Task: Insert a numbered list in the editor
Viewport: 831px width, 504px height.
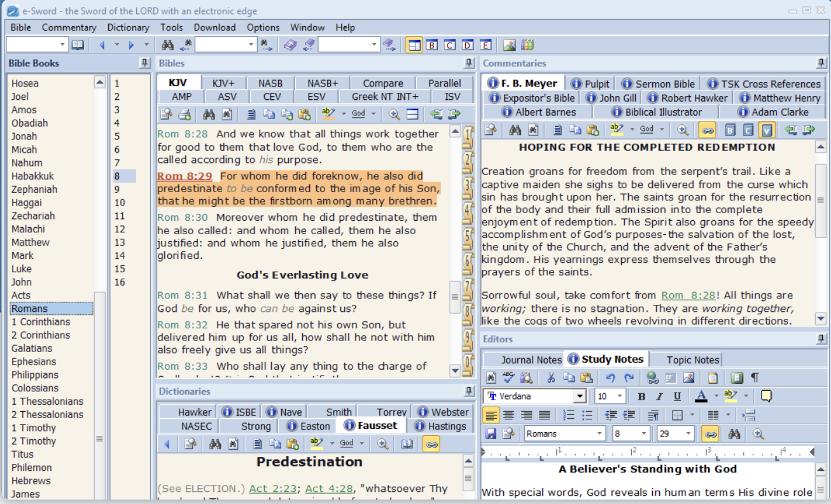Action: (x=569, y=415)
